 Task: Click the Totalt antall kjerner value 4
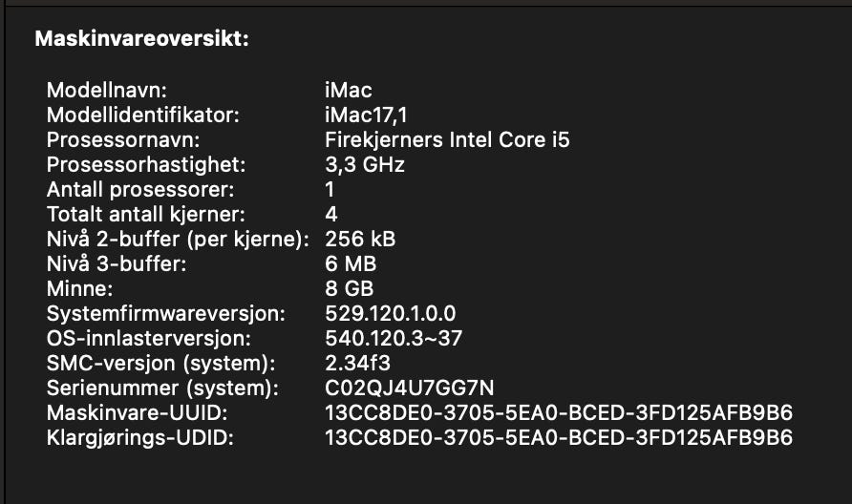click(331, 214)
